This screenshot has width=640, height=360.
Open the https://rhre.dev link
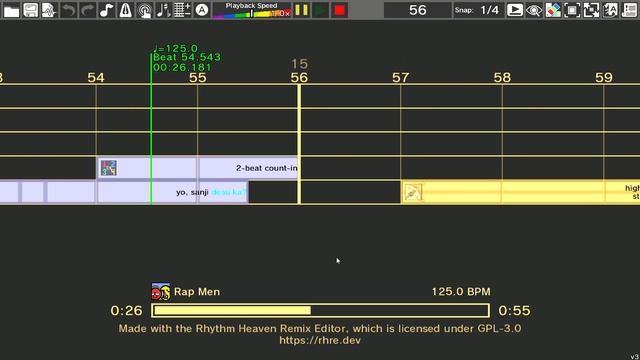click(320, 340)
